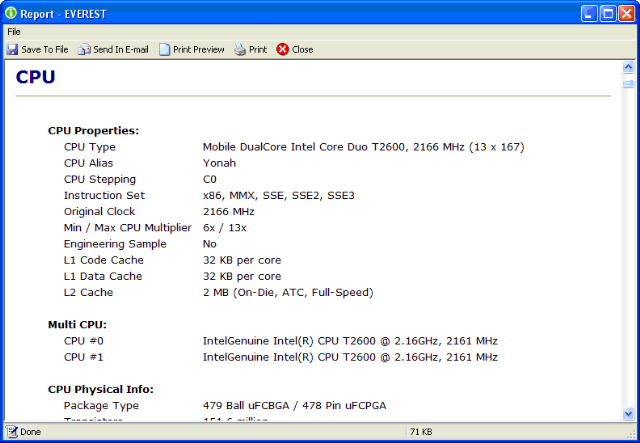Click the CPU Alias label
Image resolution: width=640 pixels, height=443 pixels.
pos(89,163)
